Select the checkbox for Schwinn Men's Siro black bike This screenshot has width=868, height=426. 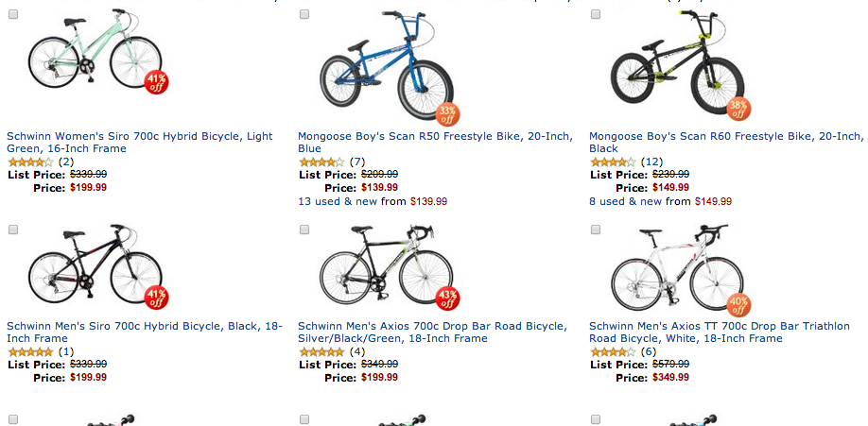point(13,230)
